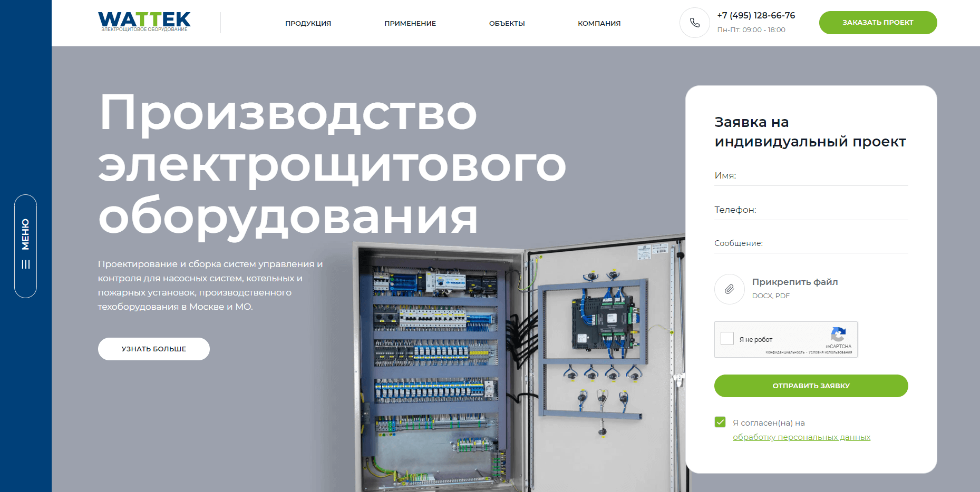Viewport: 980px width, 492px height.
Task: Check the 'Я не робот' captcha box
Action: 727,338
